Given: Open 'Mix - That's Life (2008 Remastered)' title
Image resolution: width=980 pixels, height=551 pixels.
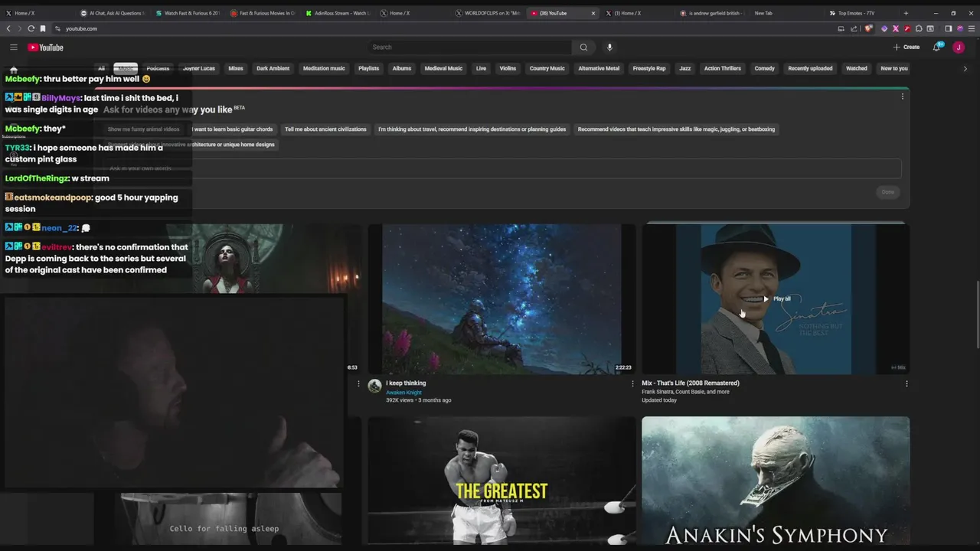Looking at the screenshot, I should (691, 383).
